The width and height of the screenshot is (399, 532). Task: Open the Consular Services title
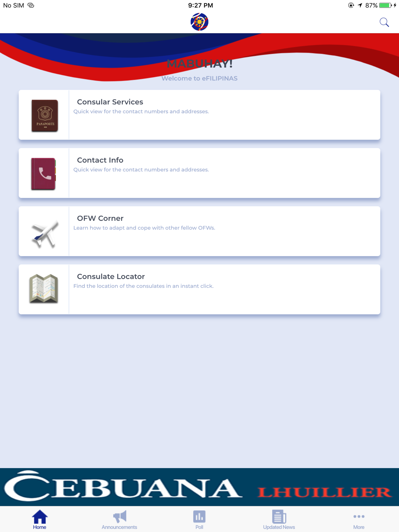click(110, 102)
